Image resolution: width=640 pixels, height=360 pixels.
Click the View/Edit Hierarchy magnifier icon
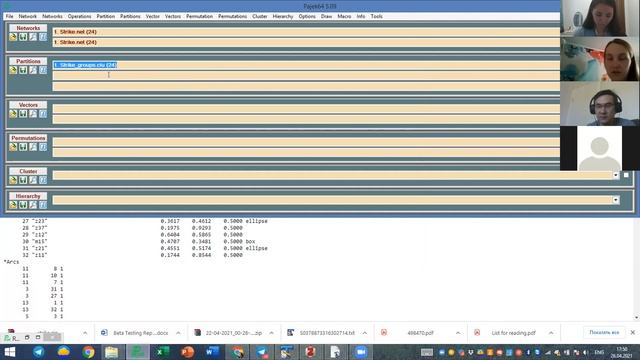point(33,205)
